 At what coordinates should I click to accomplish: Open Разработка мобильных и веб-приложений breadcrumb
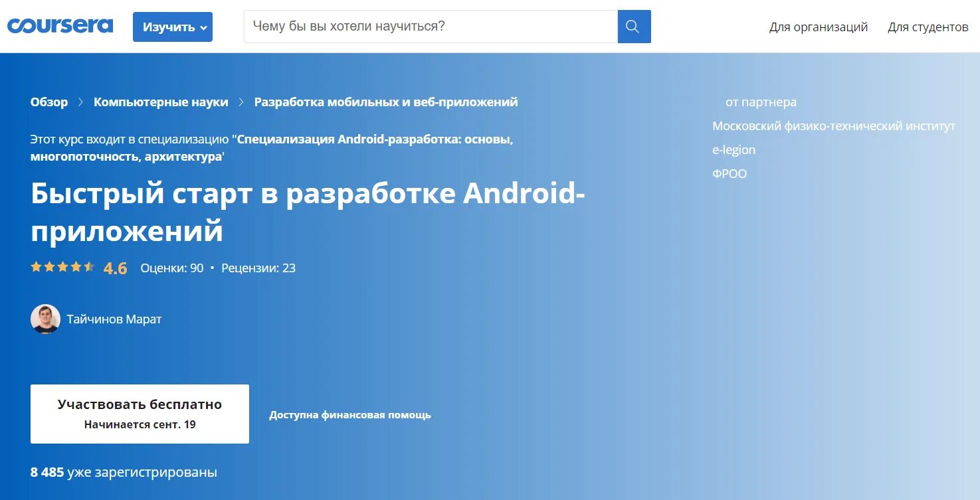[386, 102]
